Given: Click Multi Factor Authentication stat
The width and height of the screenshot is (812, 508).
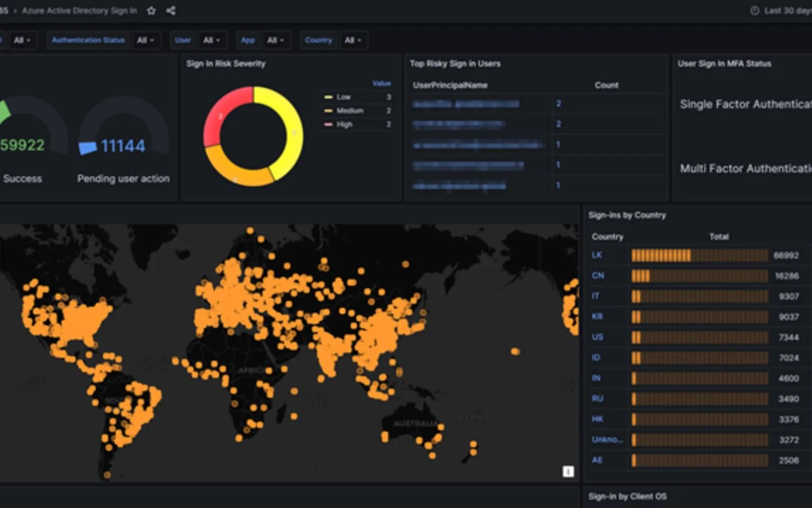Looking at the screenshot, I should click(746, 169).
